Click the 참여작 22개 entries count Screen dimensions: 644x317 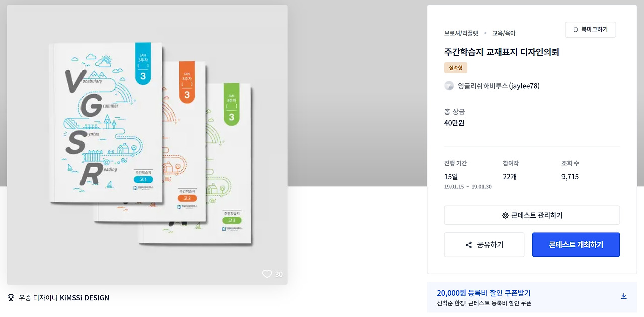[x=510, y=177]
